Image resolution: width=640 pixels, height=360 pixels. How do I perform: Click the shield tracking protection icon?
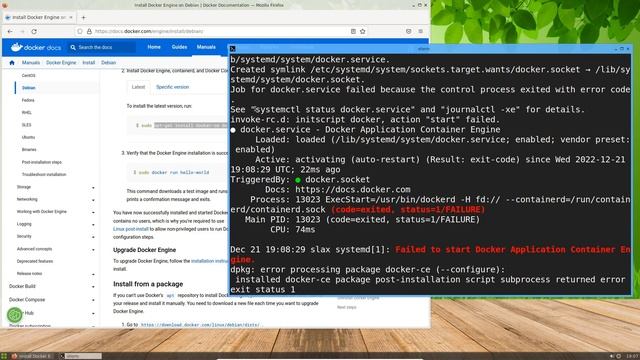80,31
